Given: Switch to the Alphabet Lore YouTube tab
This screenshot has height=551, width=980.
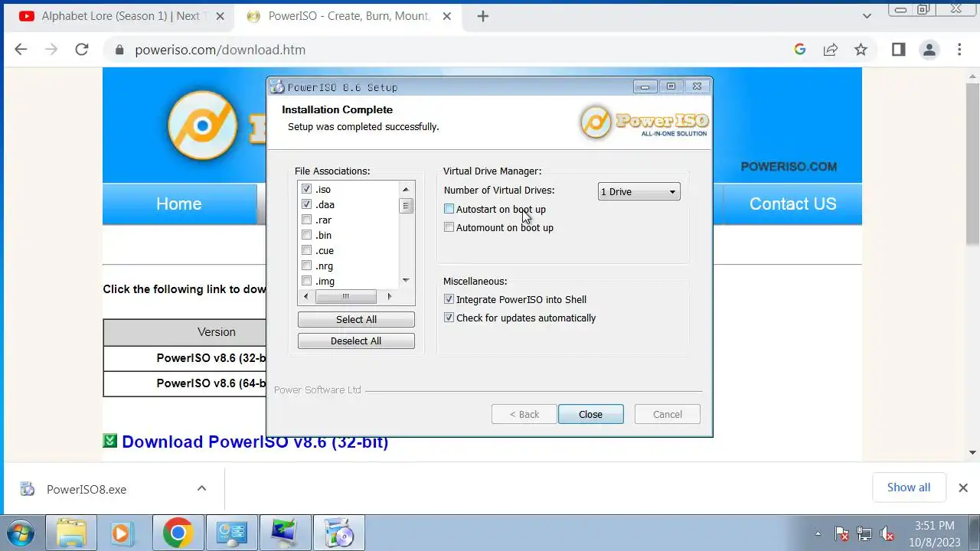Looking at the screenshot, I should pos(119,16).
